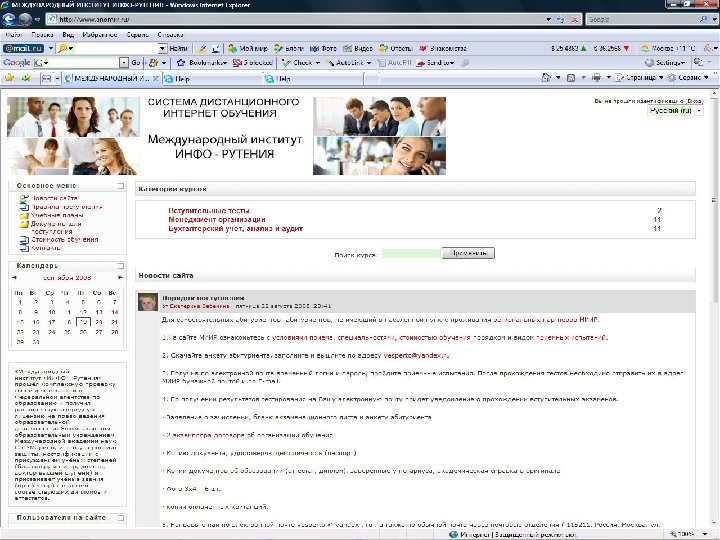Click the browser Forward arrow button
This screenshot has width=720, height=540.
coord(25,19)
